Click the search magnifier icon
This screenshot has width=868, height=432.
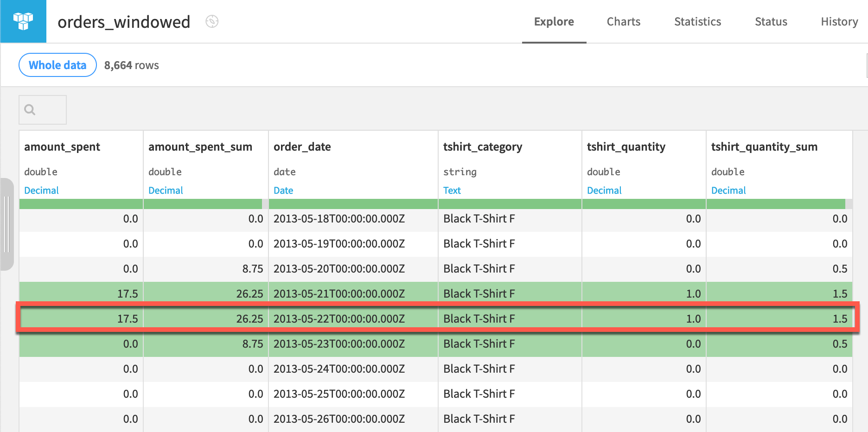click(x=30, y=110)
